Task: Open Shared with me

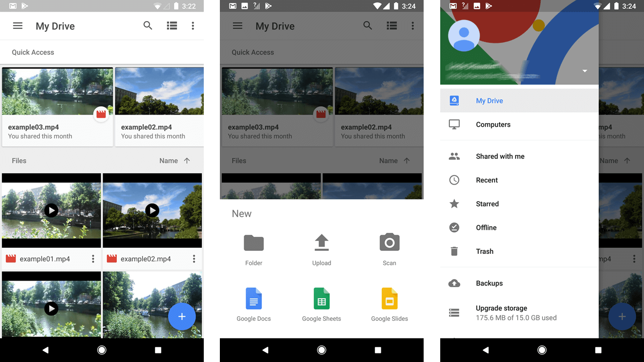Action: [x=500, y=156]
